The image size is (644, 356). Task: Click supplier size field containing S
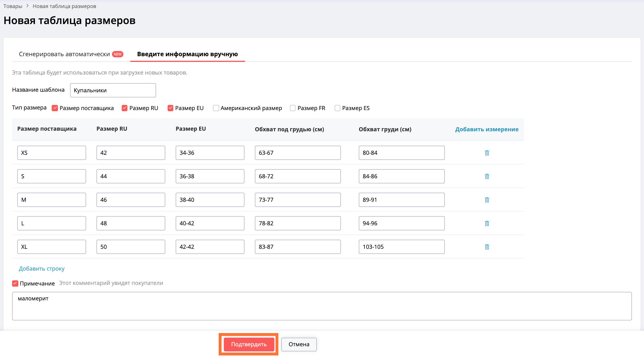[x=52, y=176]
